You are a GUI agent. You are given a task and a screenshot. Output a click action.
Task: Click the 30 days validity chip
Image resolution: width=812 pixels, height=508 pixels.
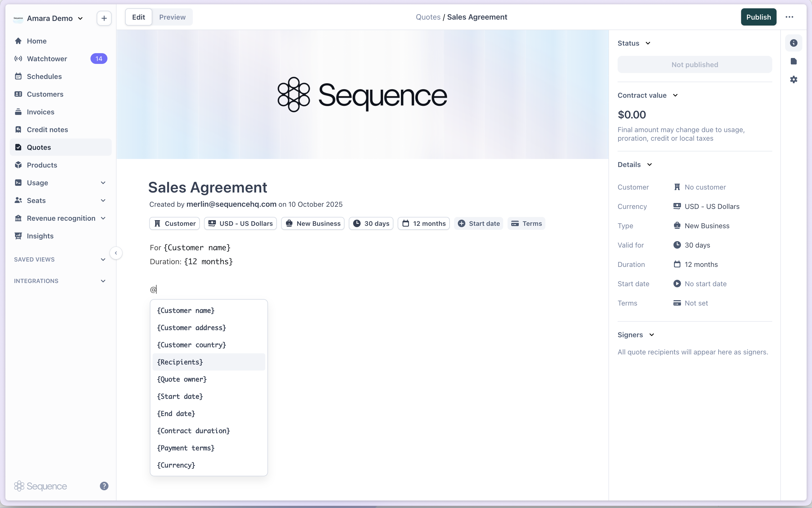pyautogui.click(x=371, y=223)
